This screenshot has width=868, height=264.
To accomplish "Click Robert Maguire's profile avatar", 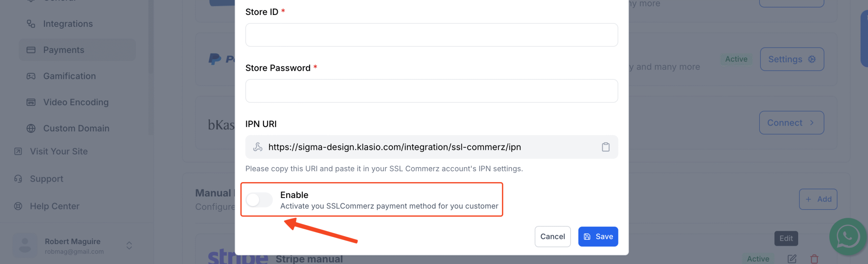I will click(x=25, y=245).
